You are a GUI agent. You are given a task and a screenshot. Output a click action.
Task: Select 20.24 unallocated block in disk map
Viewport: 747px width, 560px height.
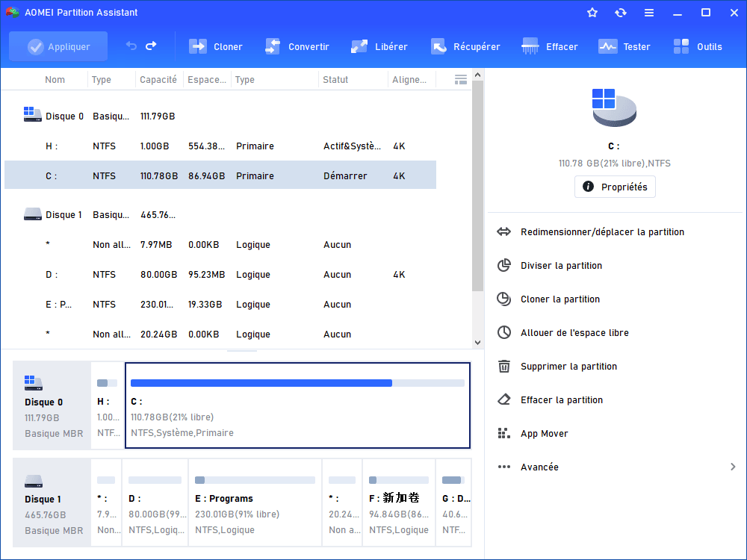pos(342,503)
